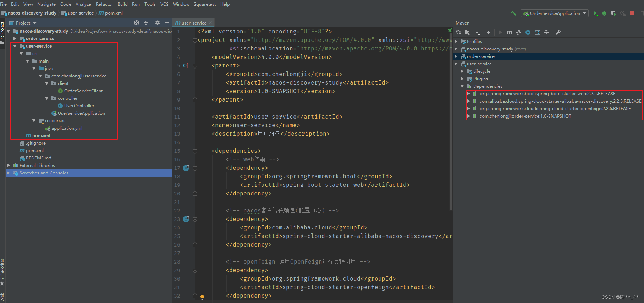The width and height of the screenshot is (644, 303).
Task: Click Download Sources and Documentation icon
Action: (477, 32)
